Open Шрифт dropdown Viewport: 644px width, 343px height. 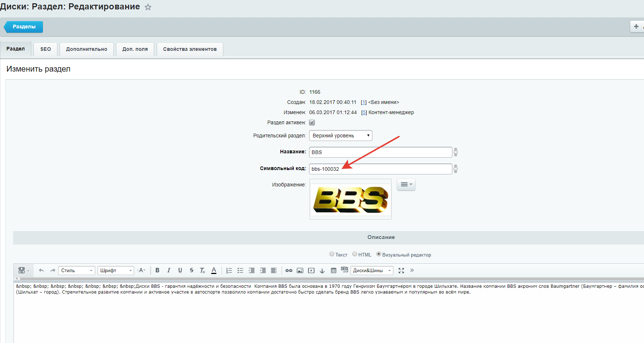[x=116, y=270]
